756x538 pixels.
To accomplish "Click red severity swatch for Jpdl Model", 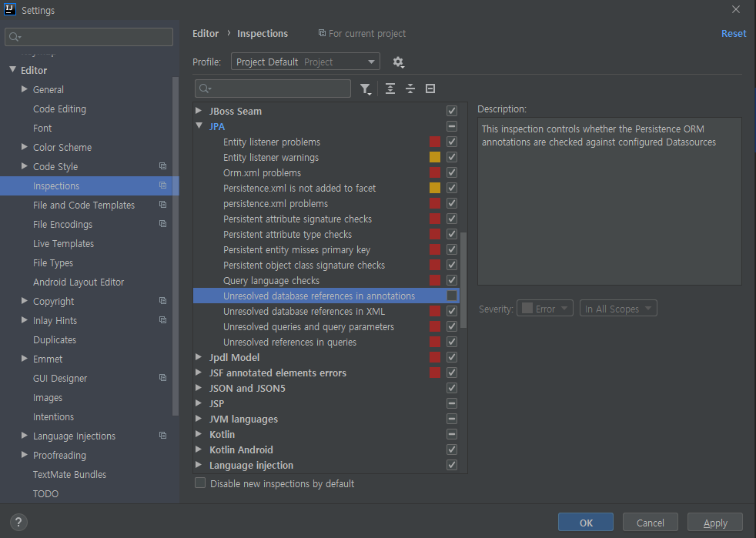I will 435,357.
